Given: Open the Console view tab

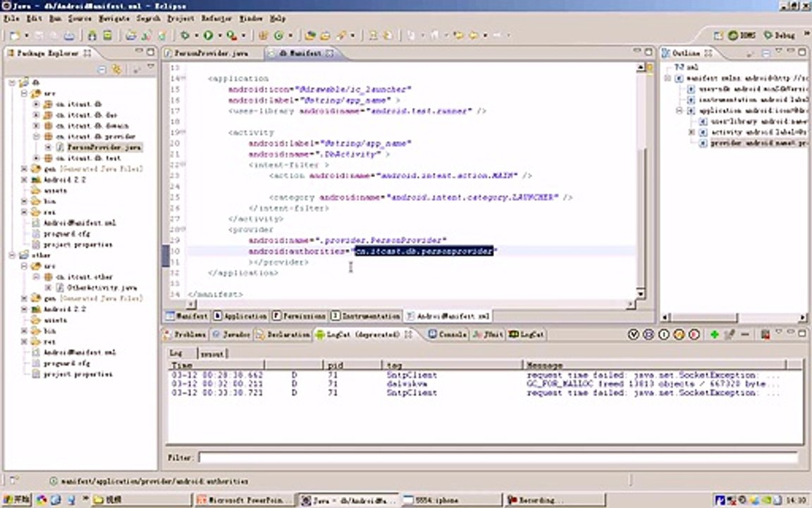Looking at the screenshot, I should click(x=448, y=334).
